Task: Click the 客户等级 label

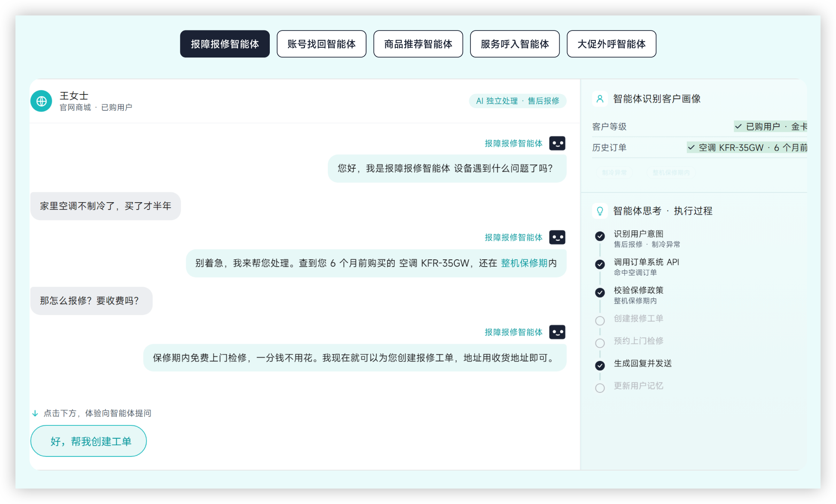Action: [x=609, y=127]
